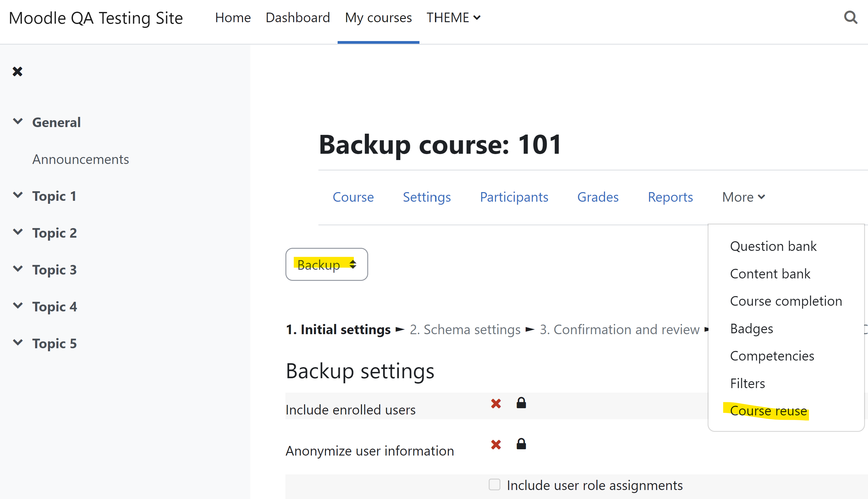868x499 pixels.
Task: Collapse the Topic 2 section chevron
Action: [18, 232]
